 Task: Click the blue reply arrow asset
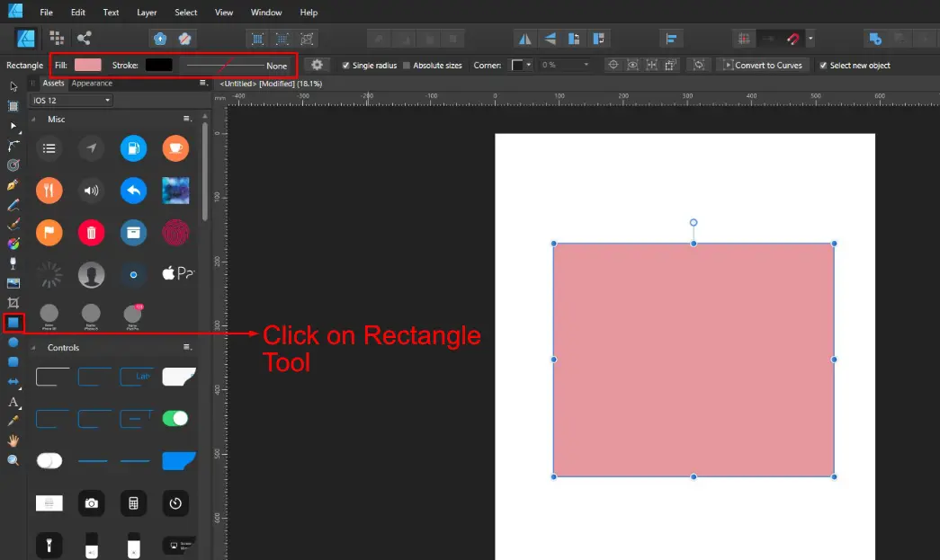(x=133, y=191)
